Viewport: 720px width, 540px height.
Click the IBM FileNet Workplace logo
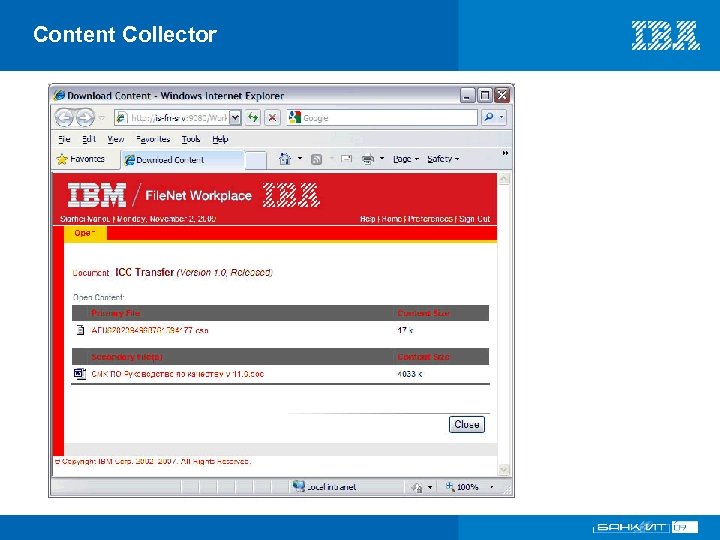pos(160,195)
